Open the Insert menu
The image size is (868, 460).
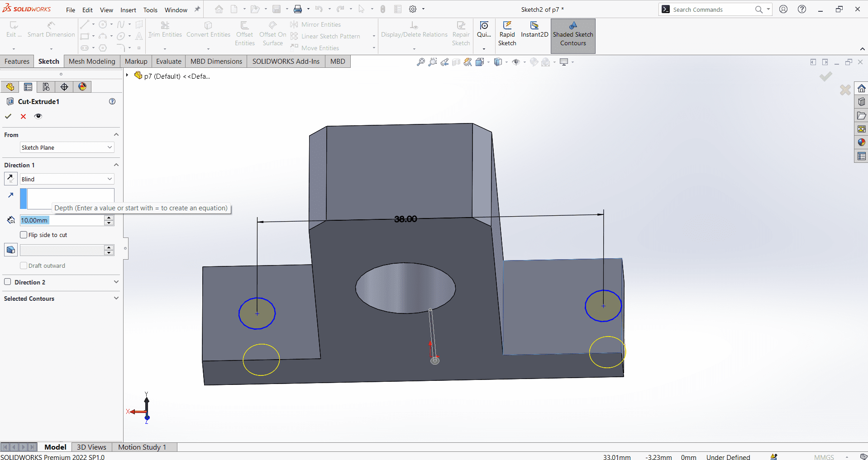(x=128, y=10)
